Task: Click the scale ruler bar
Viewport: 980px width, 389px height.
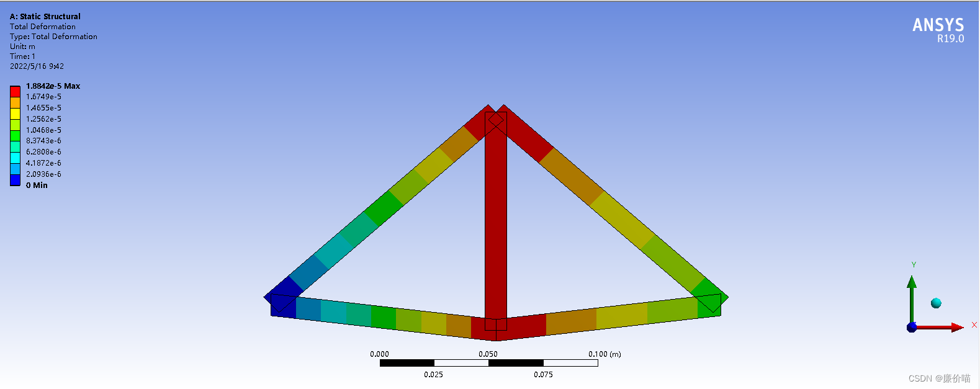Action: [x=489, y=363]
